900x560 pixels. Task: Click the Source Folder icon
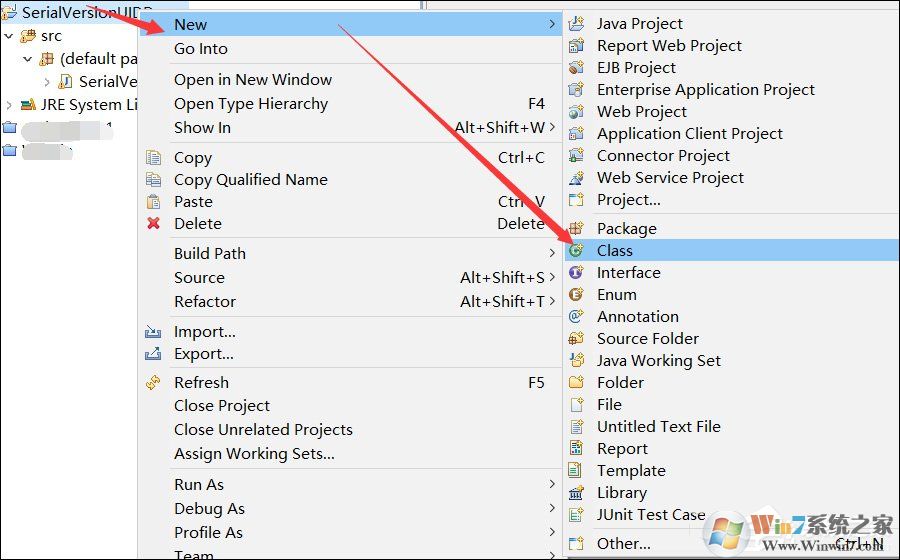coord(576,339)
